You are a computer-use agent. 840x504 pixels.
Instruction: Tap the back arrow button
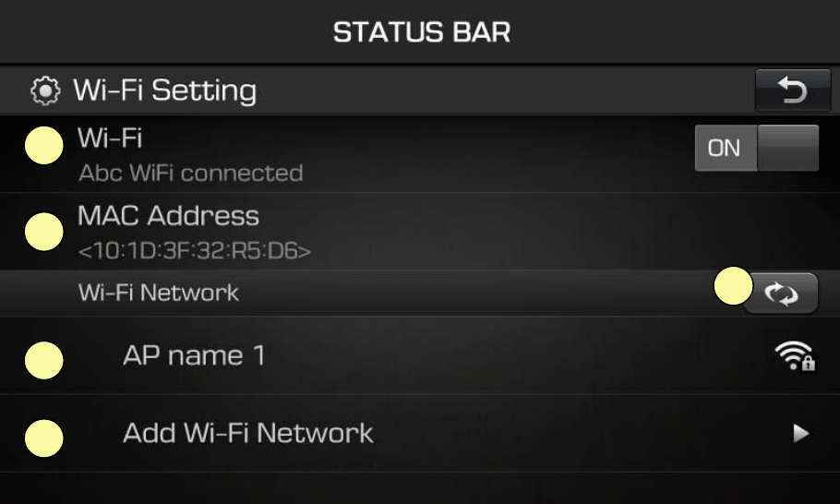click(793, 90)
